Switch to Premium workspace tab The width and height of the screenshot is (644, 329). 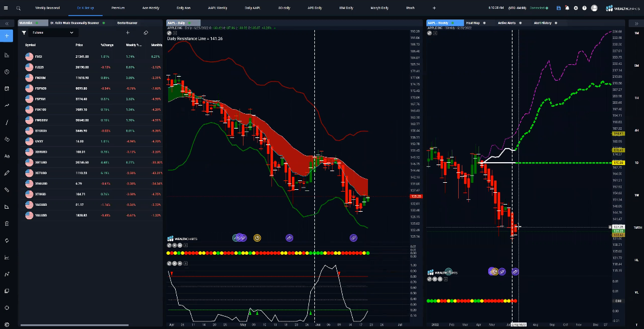(118, 8)
